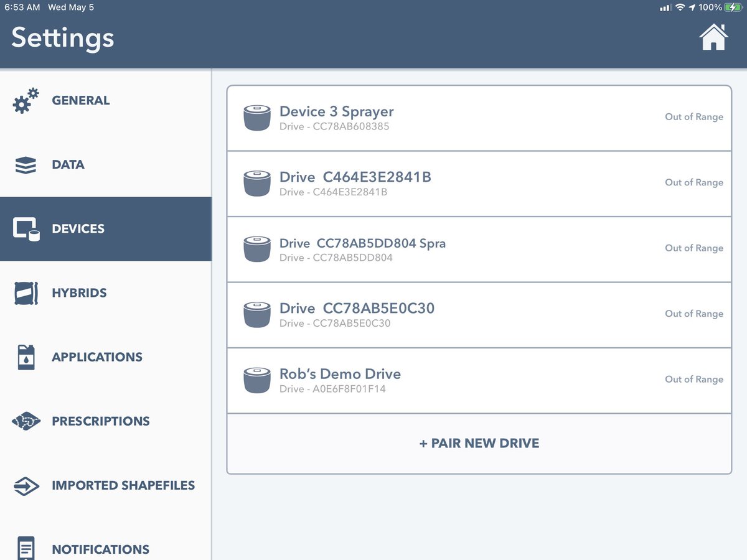
Task: Select the Device 3 Sprayer name
Action: (337, 112)
